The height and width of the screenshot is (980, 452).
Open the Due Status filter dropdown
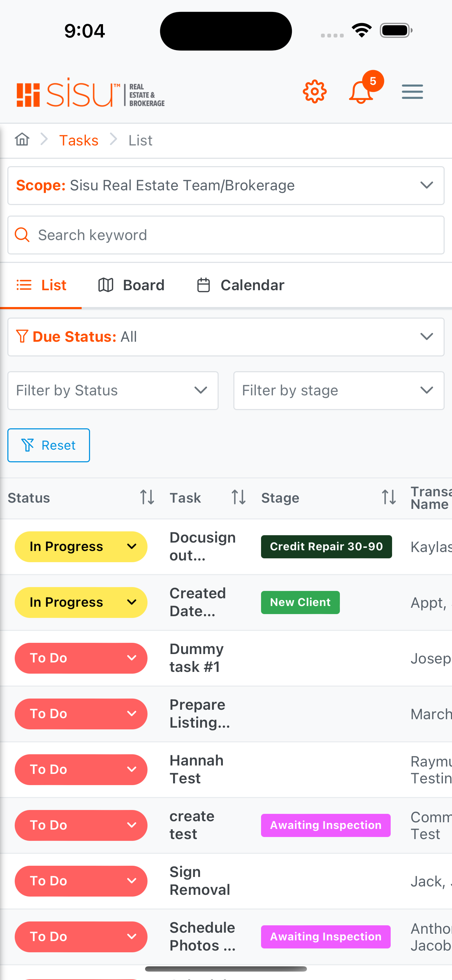pos(226,337)
